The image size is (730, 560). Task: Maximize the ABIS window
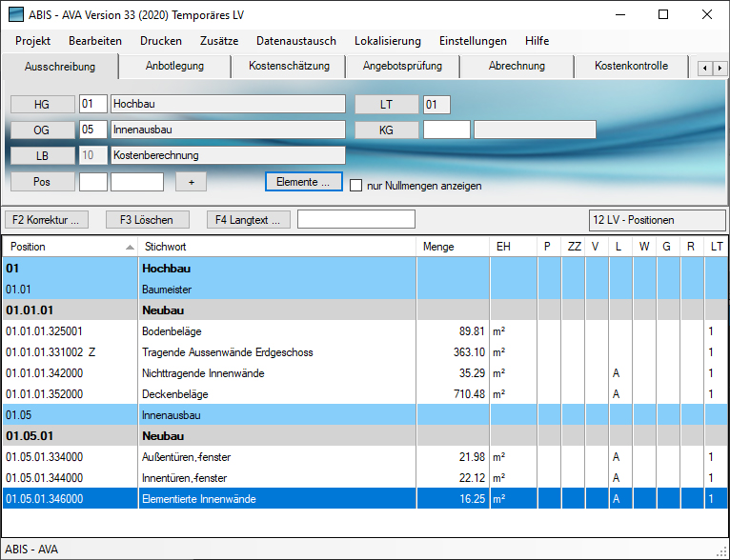tap(663, 14)
